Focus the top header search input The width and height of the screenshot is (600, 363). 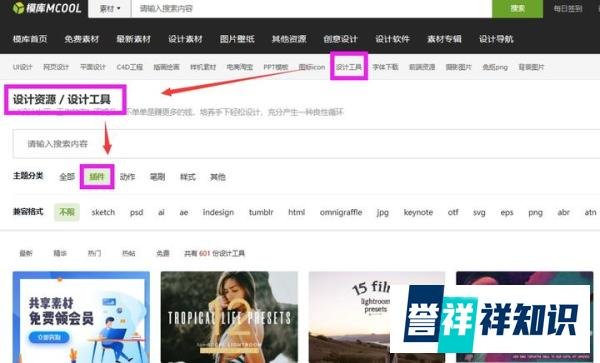[x=311, y=8]
